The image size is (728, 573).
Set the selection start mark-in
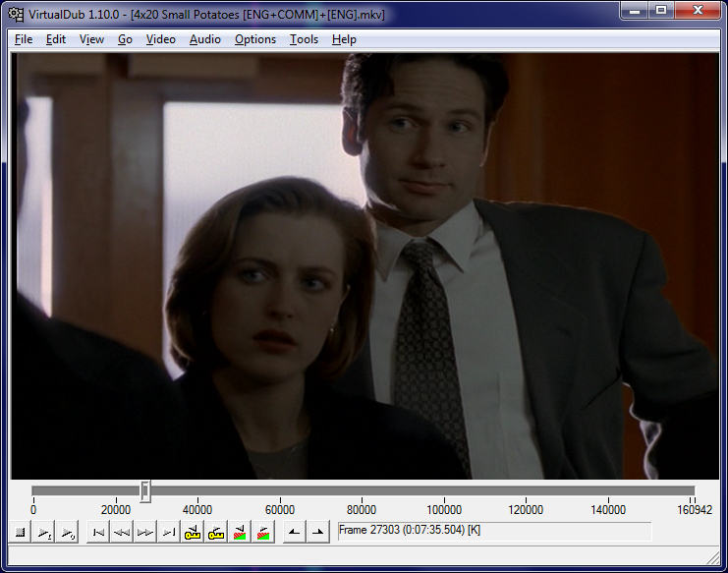coord(295,532)
